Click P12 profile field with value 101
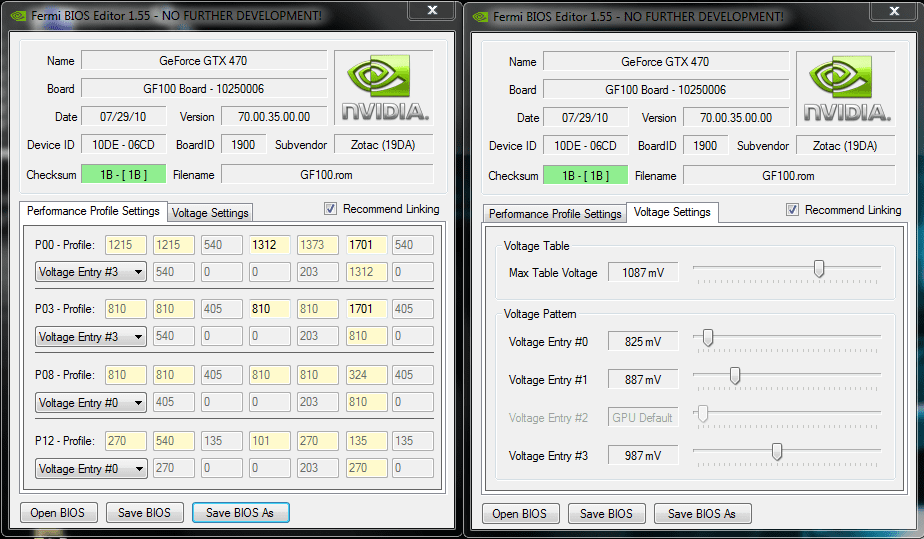 pos(270,441)
